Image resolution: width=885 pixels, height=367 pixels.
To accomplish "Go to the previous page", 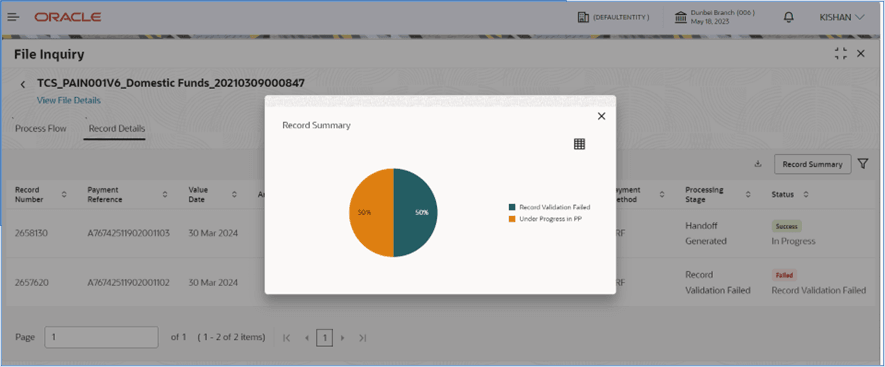I will tap(307, 338).
